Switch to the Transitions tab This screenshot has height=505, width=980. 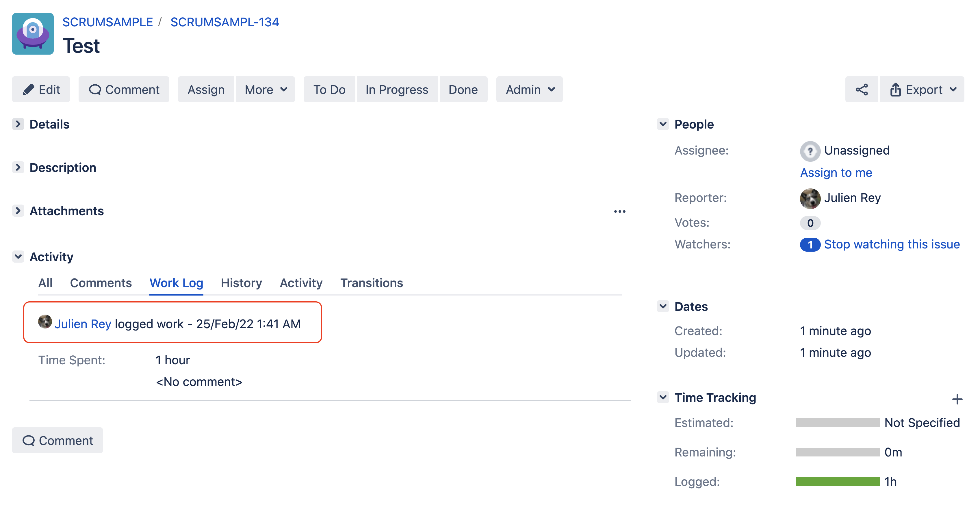(x=371, y=283)
